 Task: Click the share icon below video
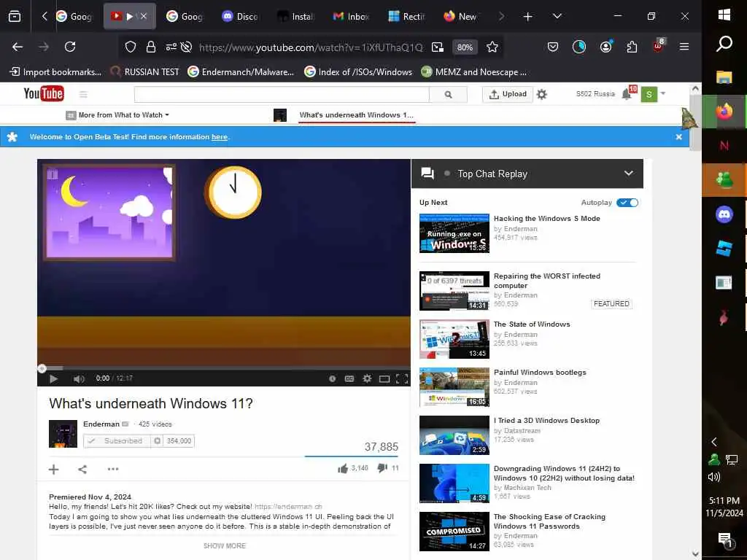[x=82, y=469]
